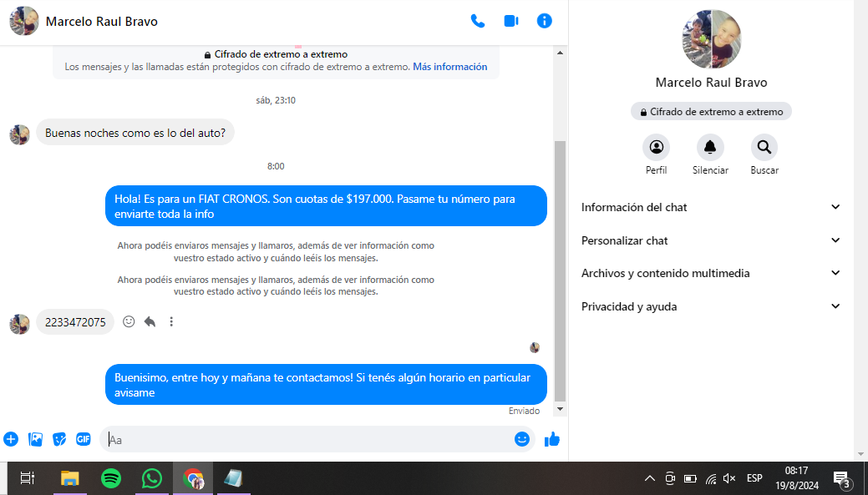Start a voice call with Marcelo
Image resolution: width=868 pixels, height=495 pixels.
coord(477,21)
